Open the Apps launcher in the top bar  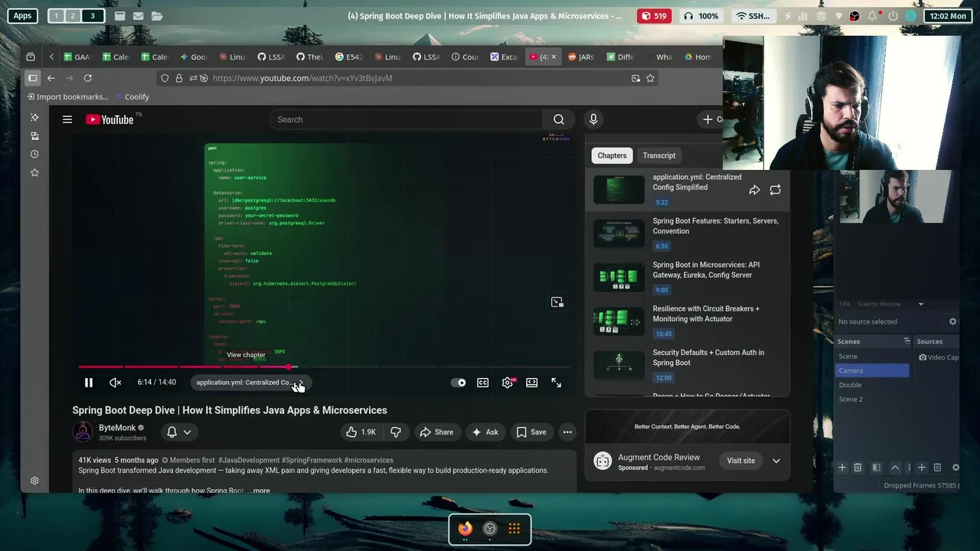(23, 16)
